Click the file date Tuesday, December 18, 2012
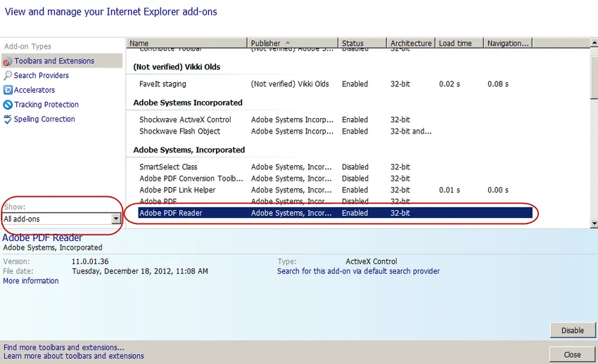Viewport: 598px width, 364px height. (139, 271)
